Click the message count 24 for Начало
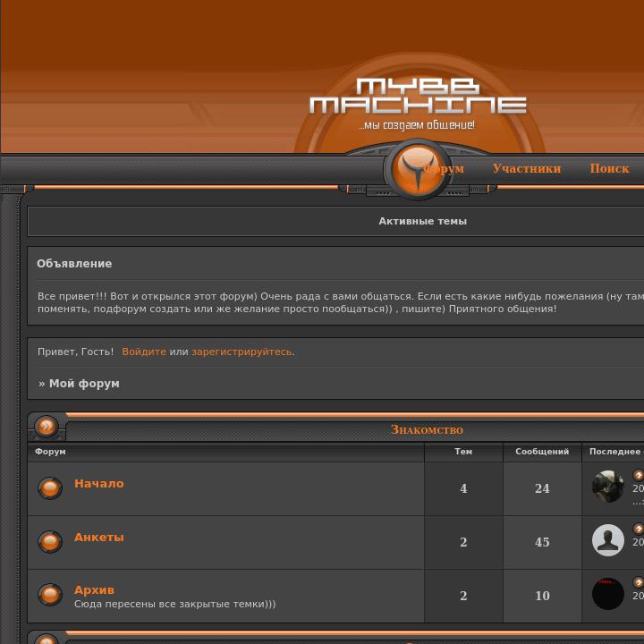 tap(542, 488)
